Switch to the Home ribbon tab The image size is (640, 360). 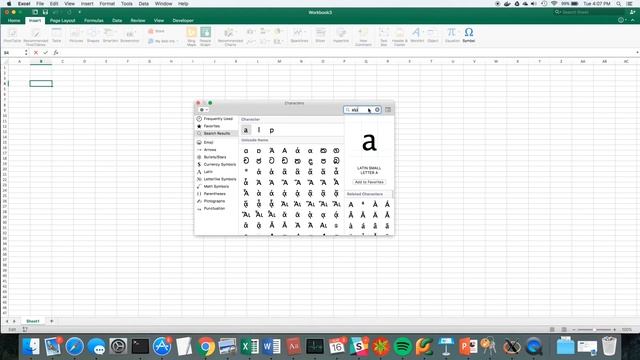click(x=14, y=20)
